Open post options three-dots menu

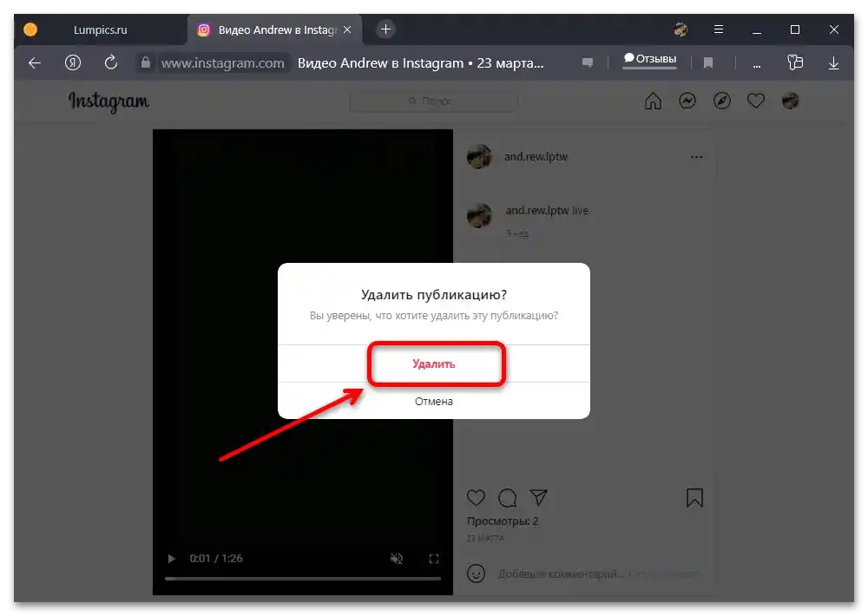pos(696,157)
